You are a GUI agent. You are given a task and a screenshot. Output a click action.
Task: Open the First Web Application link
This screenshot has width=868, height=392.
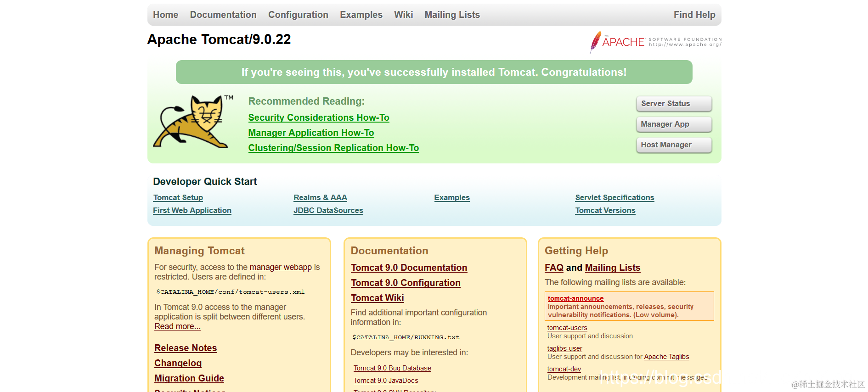(x=192, y=210)
